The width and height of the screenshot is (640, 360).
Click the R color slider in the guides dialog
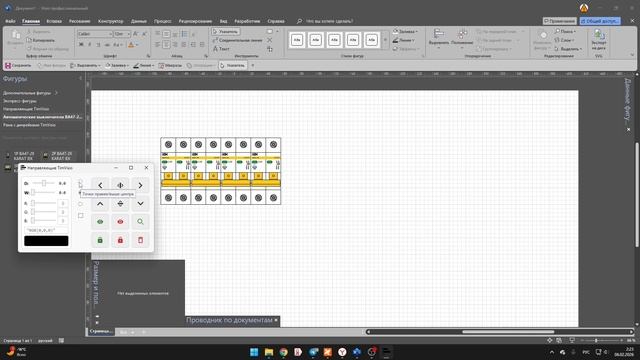click(43, 203)
